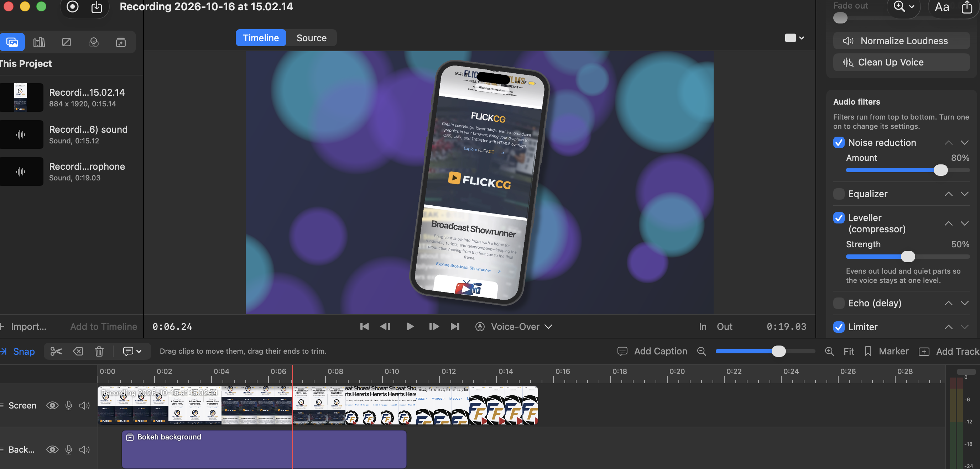Click the Noise reduction Amount slider

pos(908,170)
